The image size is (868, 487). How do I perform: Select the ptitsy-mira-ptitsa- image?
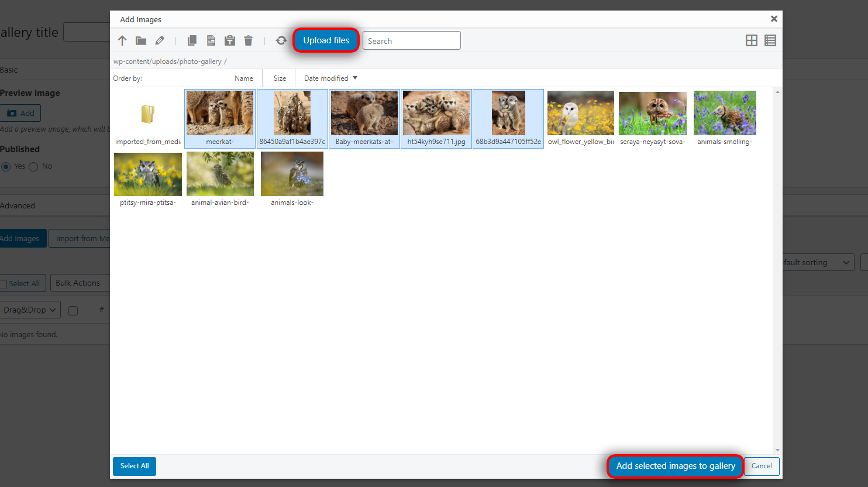148,179
